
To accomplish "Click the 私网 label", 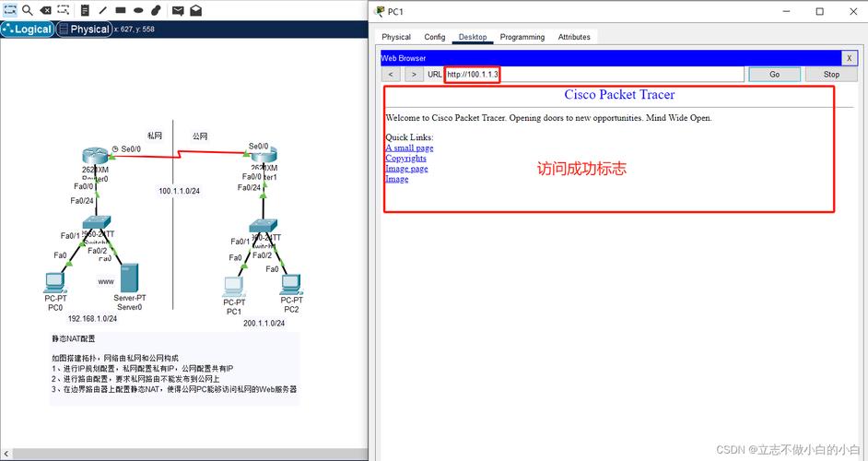I will pos(155,136).
